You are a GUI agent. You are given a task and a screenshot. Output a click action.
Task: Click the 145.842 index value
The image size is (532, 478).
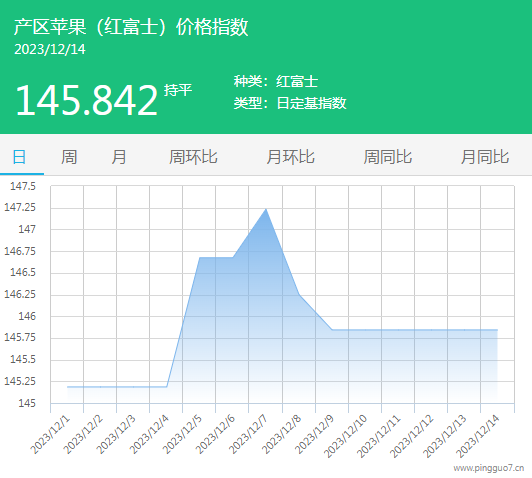tap(87, 100)
